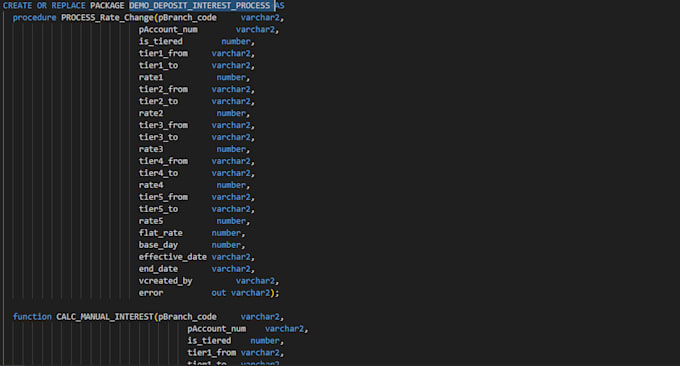Screen dimensions: 680x366
Task: Click the rate3 parameter
Action: (x=151, y=149)
